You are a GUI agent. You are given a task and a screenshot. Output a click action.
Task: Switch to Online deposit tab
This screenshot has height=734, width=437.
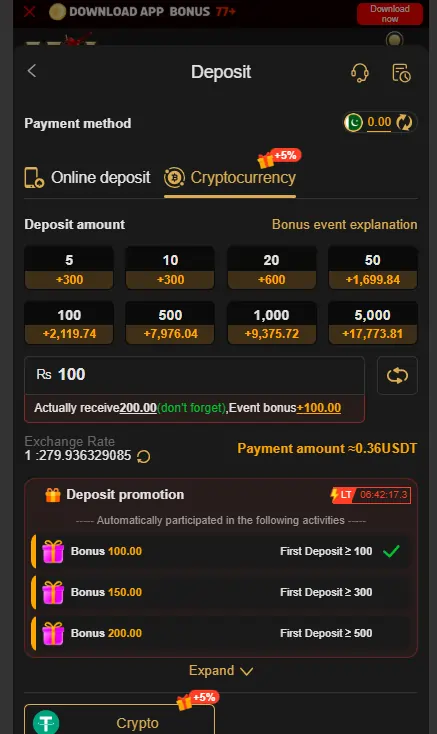(x=87, y=178)
